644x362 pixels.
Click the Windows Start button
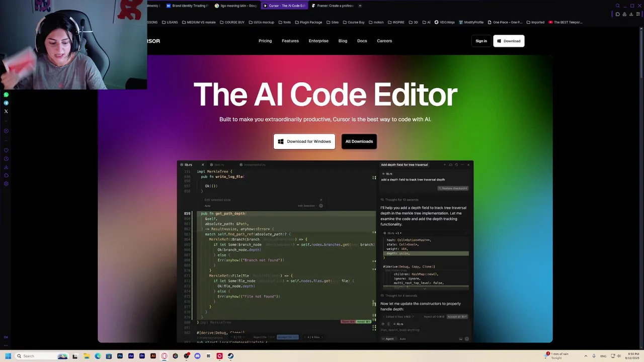[x=8, y=356]
